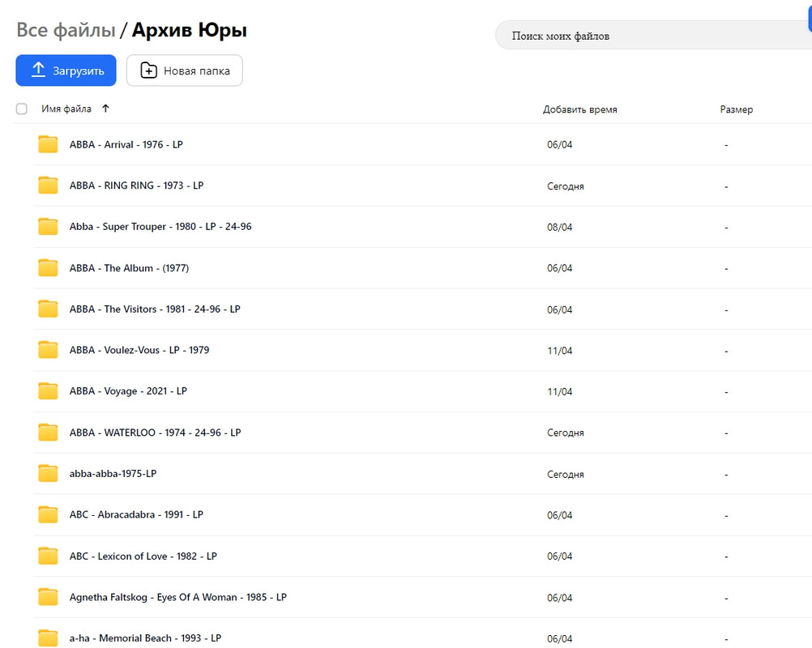Open ABBA - The Visitors - 1981 - 24-96 - LP
The width and height of the screenshot is (812, 648).
click(x=155, y=309)
